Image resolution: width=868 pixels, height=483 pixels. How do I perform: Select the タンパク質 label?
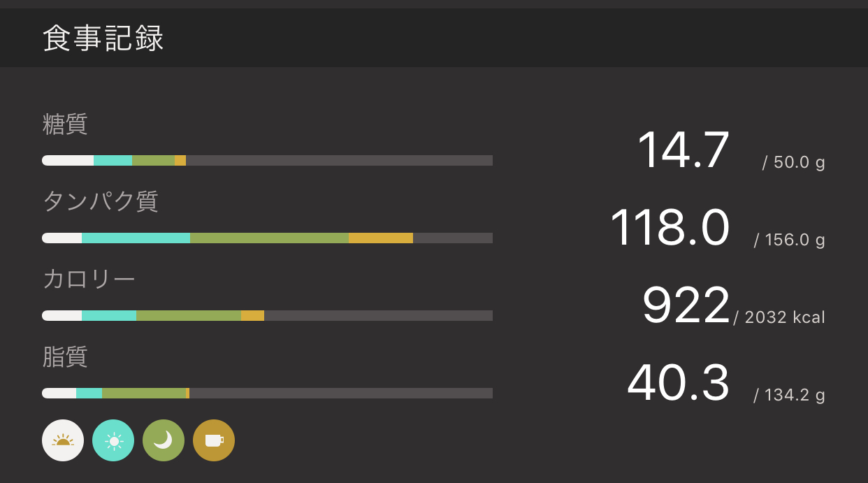(x=101, y=201)
